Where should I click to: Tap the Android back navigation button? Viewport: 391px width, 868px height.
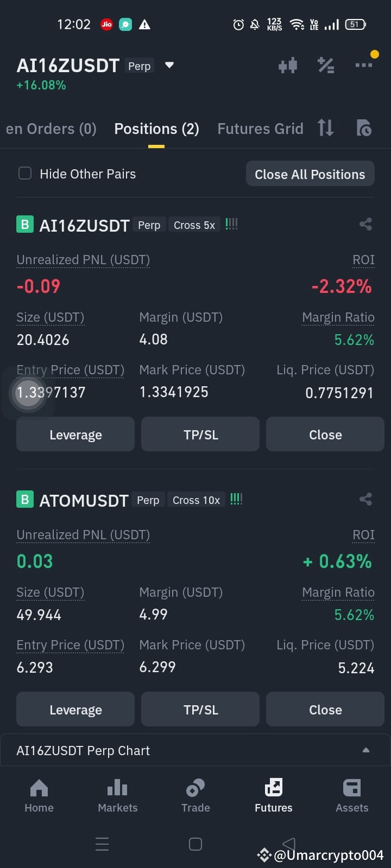[288, 844]
